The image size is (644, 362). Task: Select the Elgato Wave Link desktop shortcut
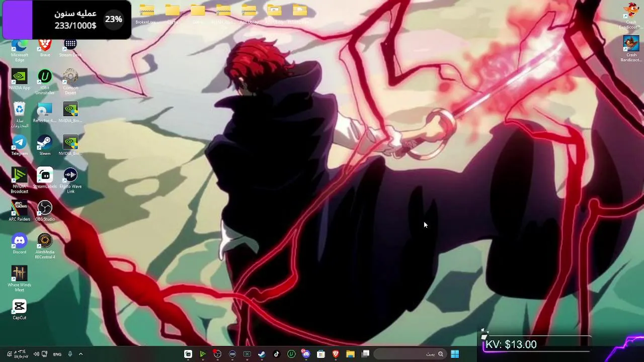pos(70,181)
